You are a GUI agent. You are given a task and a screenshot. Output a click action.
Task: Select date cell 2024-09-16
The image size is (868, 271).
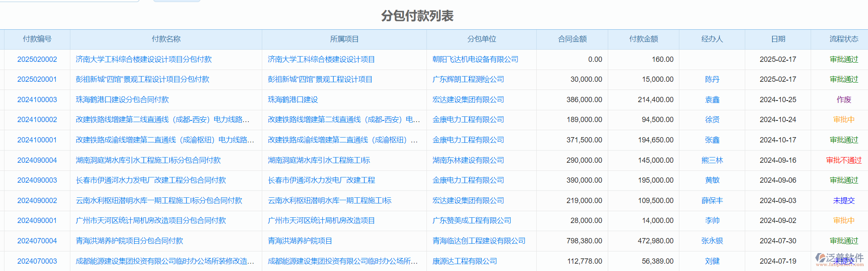778,160
